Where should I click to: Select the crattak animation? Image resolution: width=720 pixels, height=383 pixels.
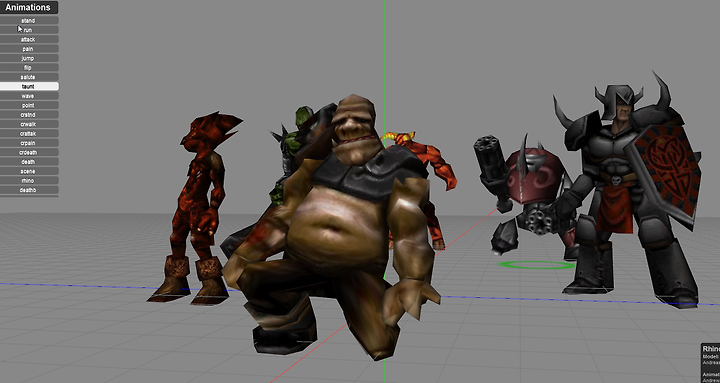tap(29, 134)
